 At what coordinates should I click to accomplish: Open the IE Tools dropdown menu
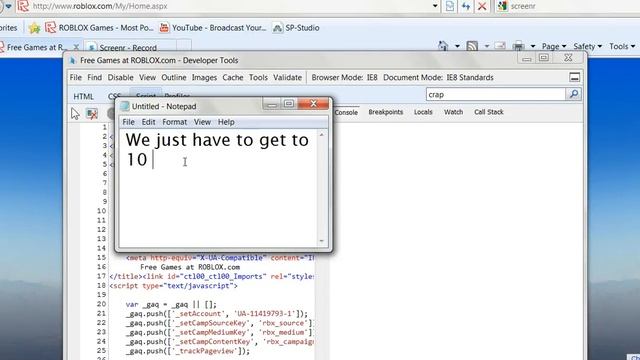tap(622, 47)
